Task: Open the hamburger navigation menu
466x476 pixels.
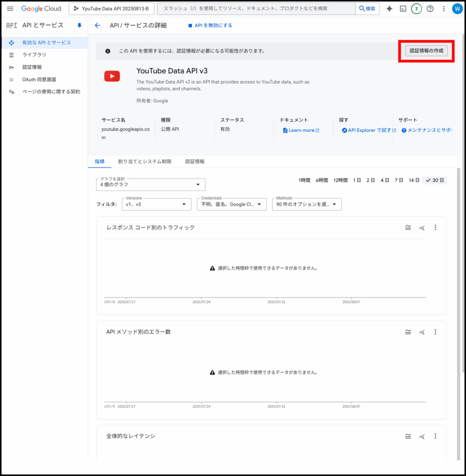Action: [10, 8]
